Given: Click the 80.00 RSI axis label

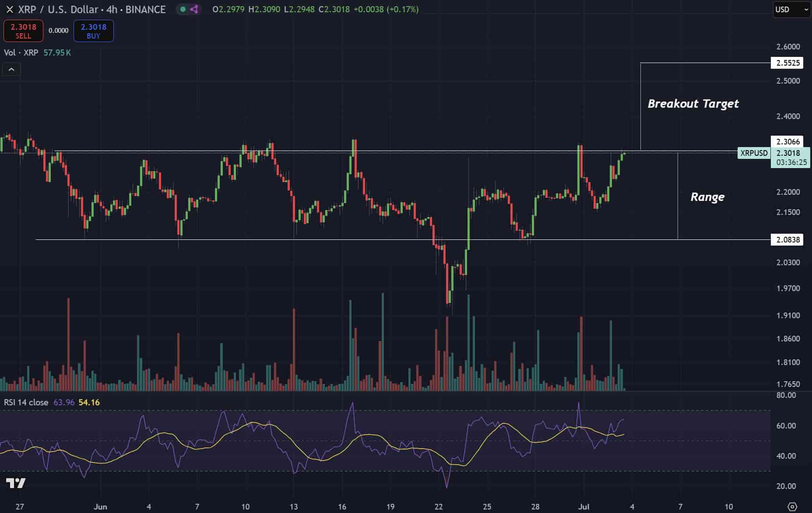Looking at the screenshot, I should [786, 395].
